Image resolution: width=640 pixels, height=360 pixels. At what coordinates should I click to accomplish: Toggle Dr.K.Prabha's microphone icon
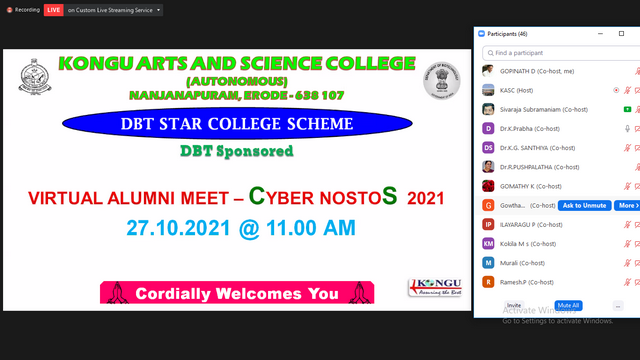point(627,129)
